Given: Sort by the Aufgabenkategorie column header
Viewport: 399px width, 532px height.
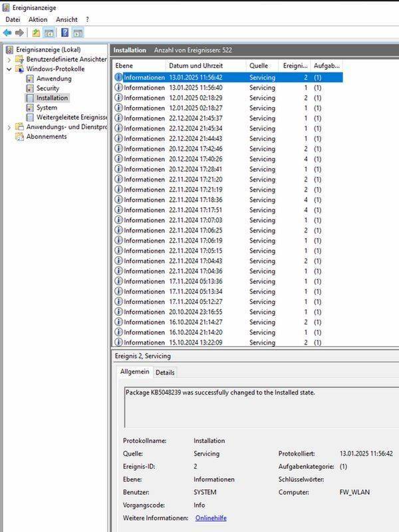Looking at the screenshot, I should pyautogui.click(x=327, y=65).
